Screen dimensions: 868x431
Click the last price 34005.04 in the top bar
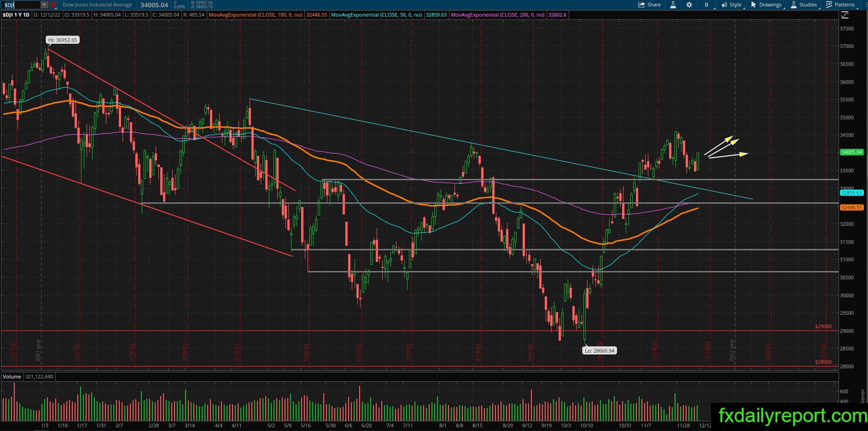coord(154,5)
